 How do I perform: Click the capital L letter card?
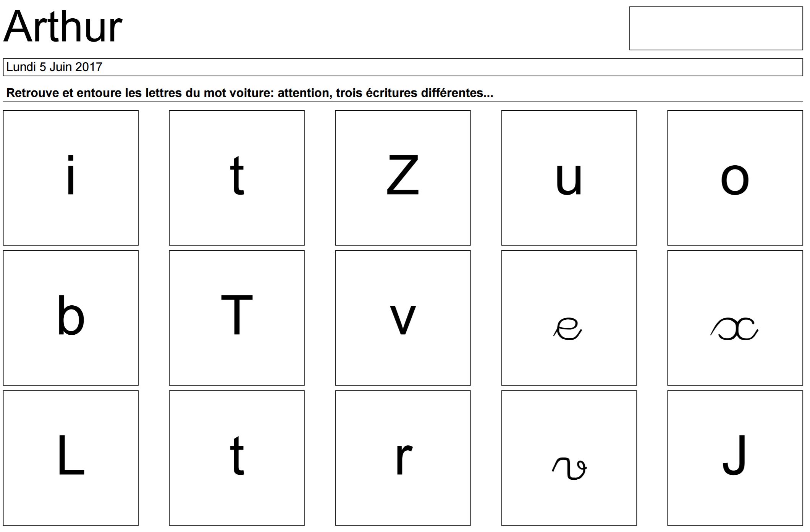click(71, 458)
